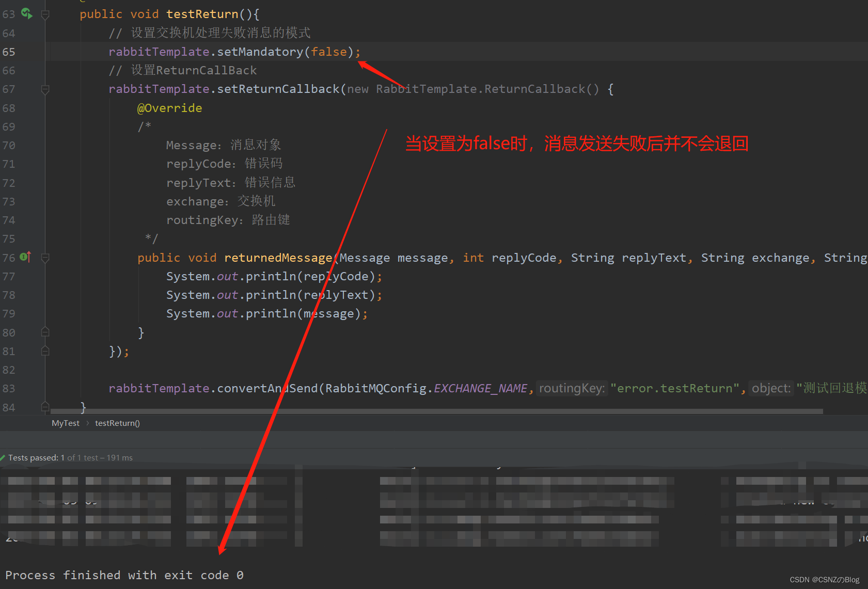Click the setReturnCallback method call
The image size is (868, 589).
pyautogui.click(x=278, y=89)
